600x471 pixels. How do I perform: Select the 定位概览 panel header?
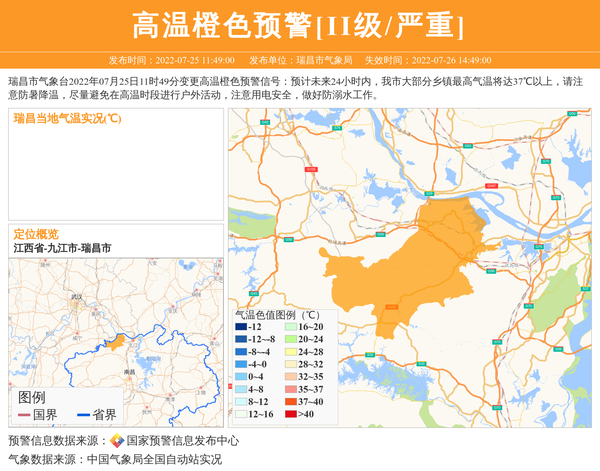(x=36, y=233)
